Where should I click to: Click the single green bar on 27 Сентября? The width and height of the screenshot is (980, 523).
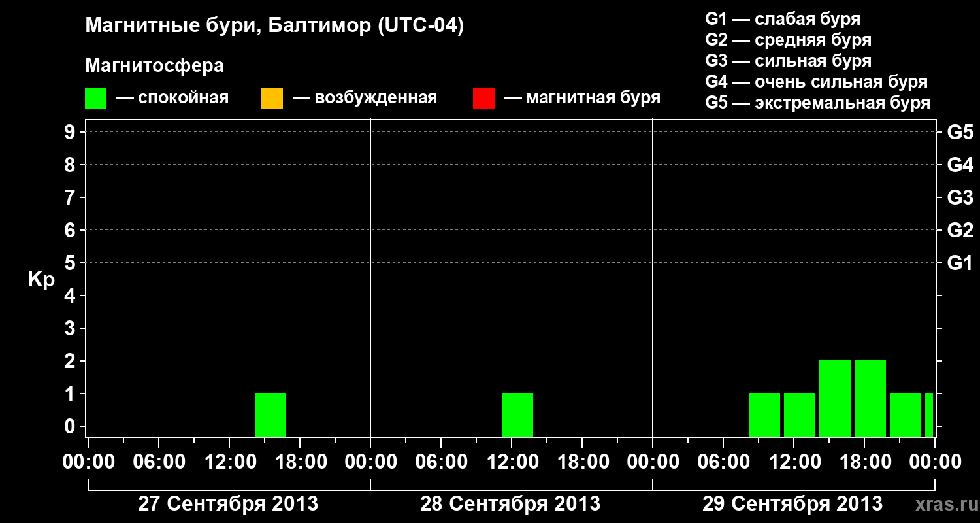pos(270,414)
